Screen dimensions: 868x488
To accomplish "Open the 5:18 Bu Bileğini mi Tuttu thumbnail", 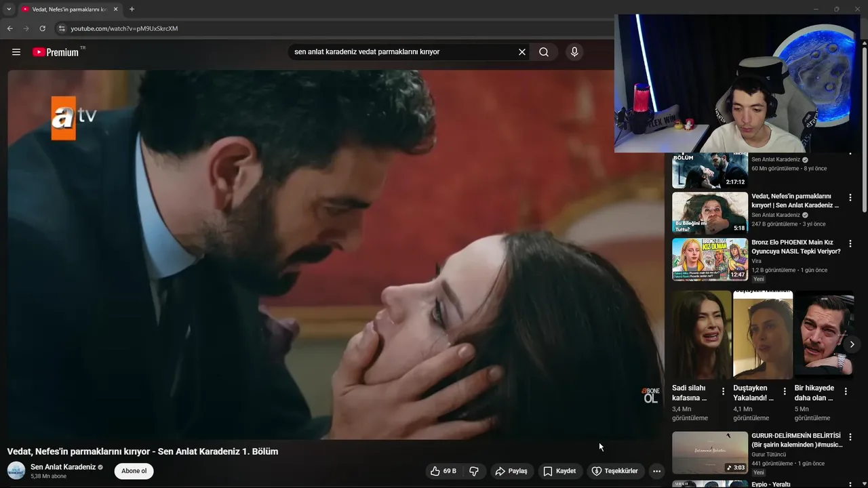I will [x=710, y=213].
